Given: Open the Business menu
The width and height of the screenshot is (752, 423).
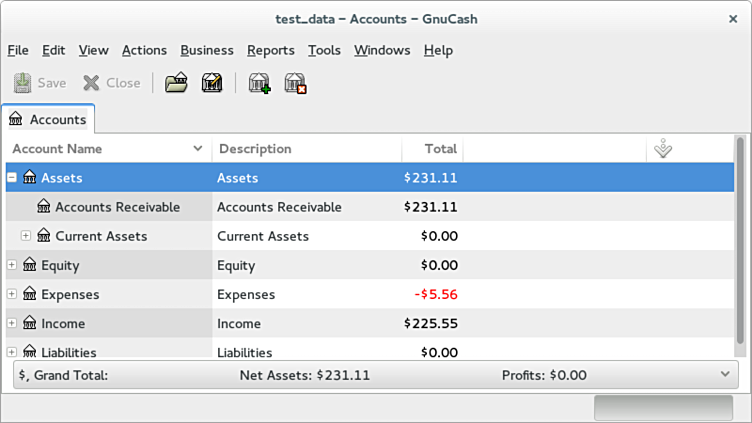Looking at the screenshot, I should [x=206, y=50].
